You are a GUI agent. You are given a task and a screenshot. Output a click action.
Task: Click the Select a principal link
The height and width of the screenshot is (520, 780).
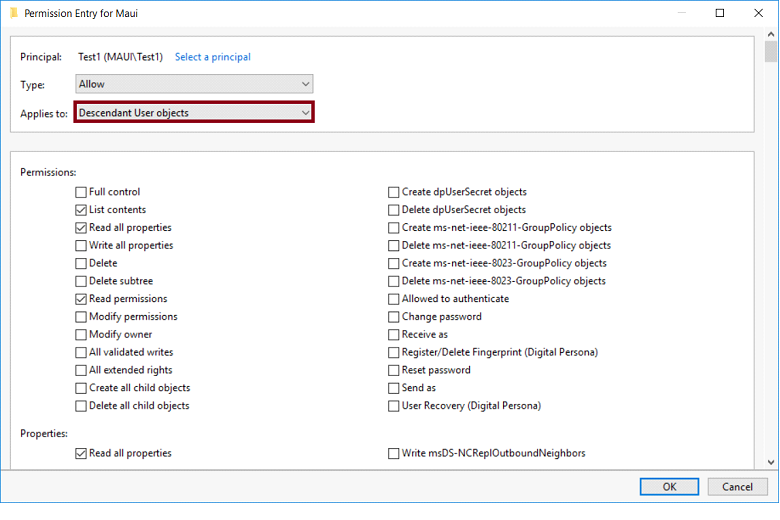click(212, 57)
